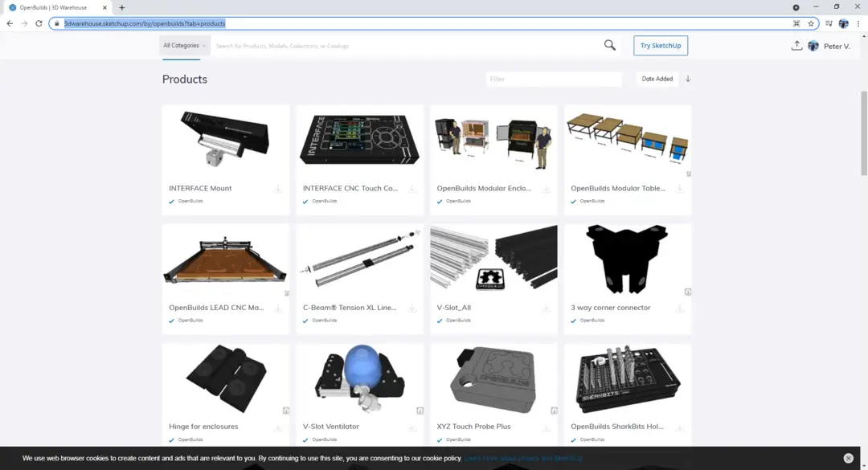Download the OpenBuilds Modular Enclo... model

tap(546, 189)
